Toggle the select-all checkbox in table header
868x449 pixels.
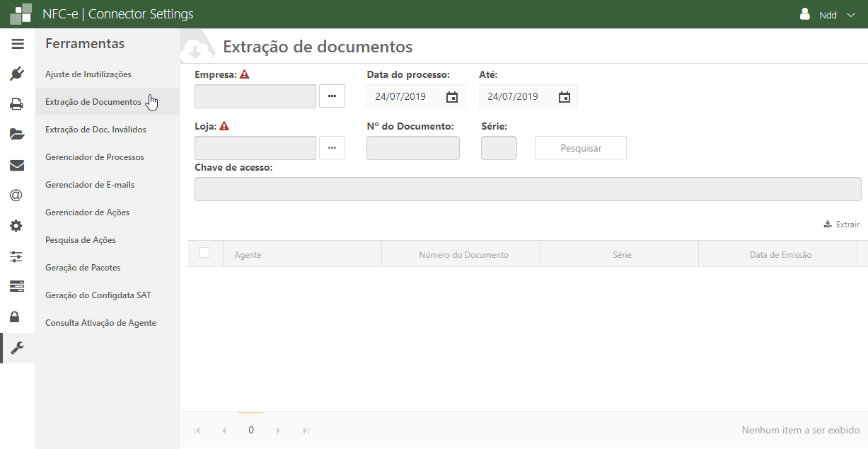pos(204,253)
